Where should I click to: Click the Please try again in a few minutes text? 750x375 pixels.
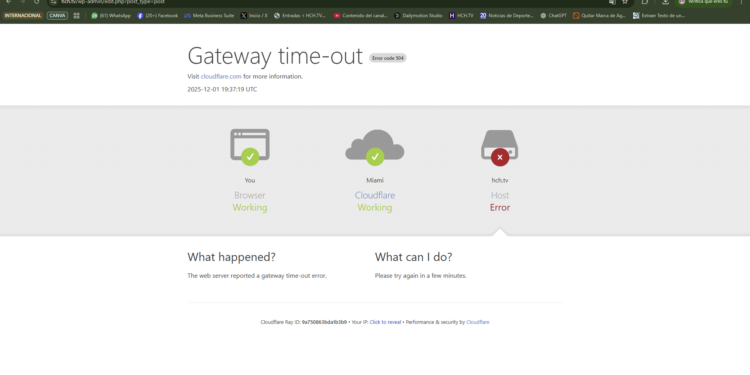click(420, 276)
